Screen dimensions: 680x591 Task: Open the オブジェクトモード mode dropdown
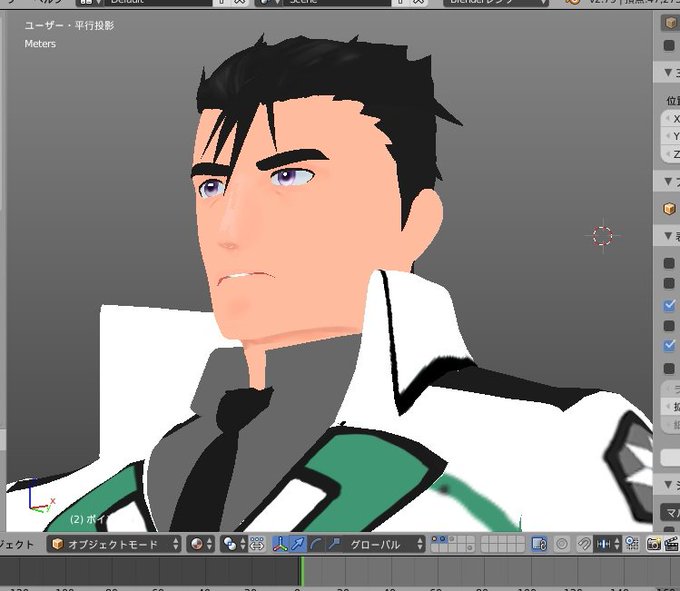(114, 544)
